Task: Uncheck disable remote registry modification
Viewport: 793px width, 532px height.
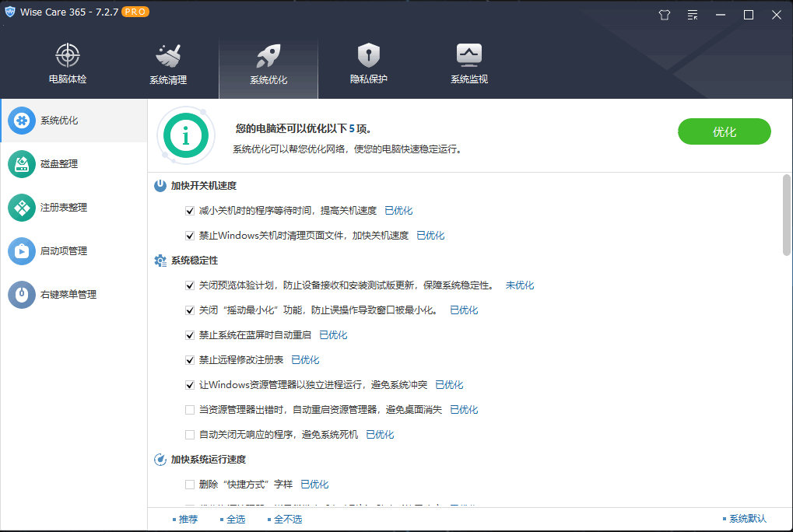Action: [190, 359]
